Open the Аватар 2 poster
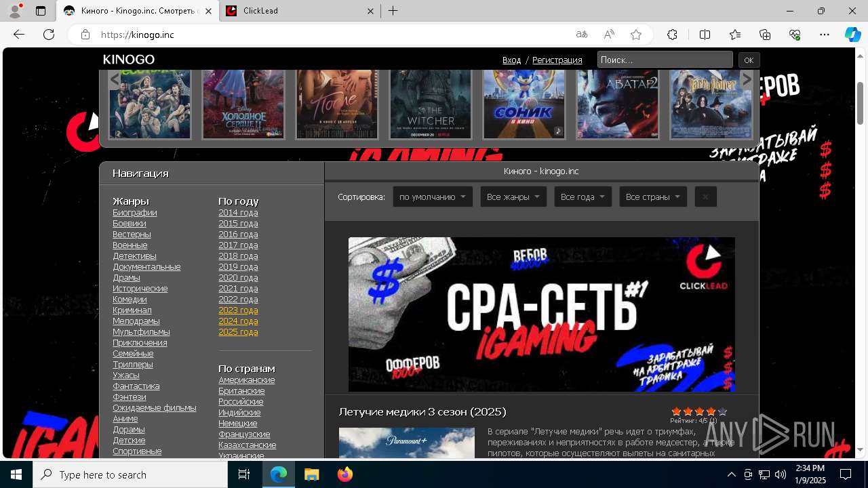The width and height of the screenshot is (868, 488). pos(618,104)
